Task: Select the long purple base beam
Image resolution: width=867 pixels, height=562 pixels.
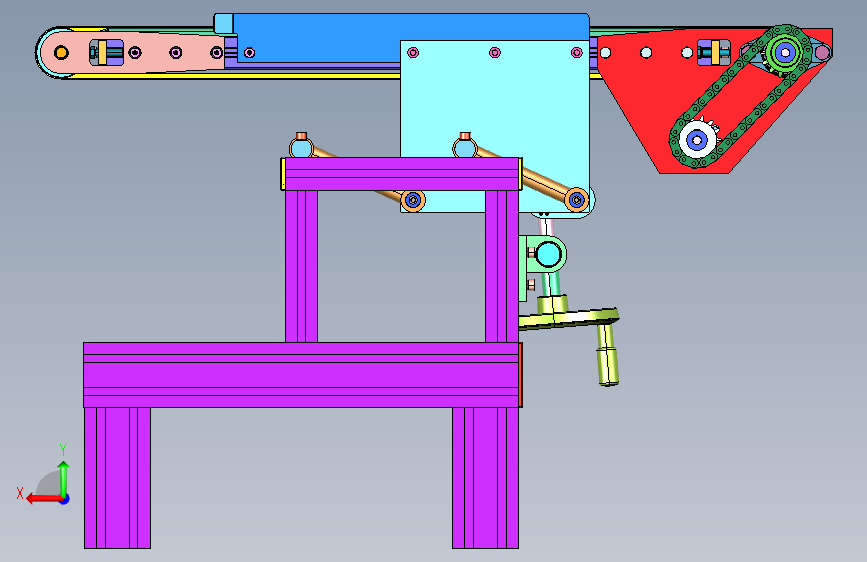Action: 302,375
